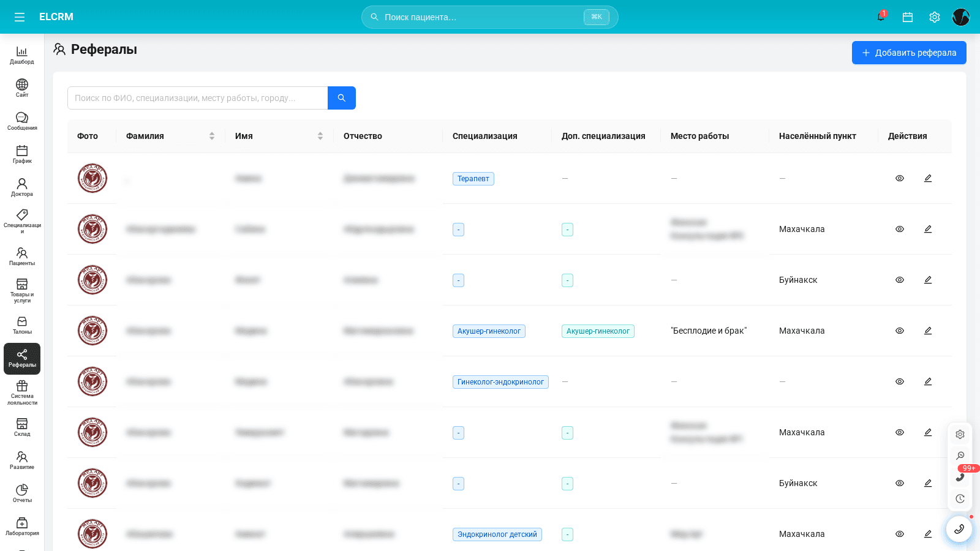Edit the Акушер-гинеколог referral

[928, 331]
